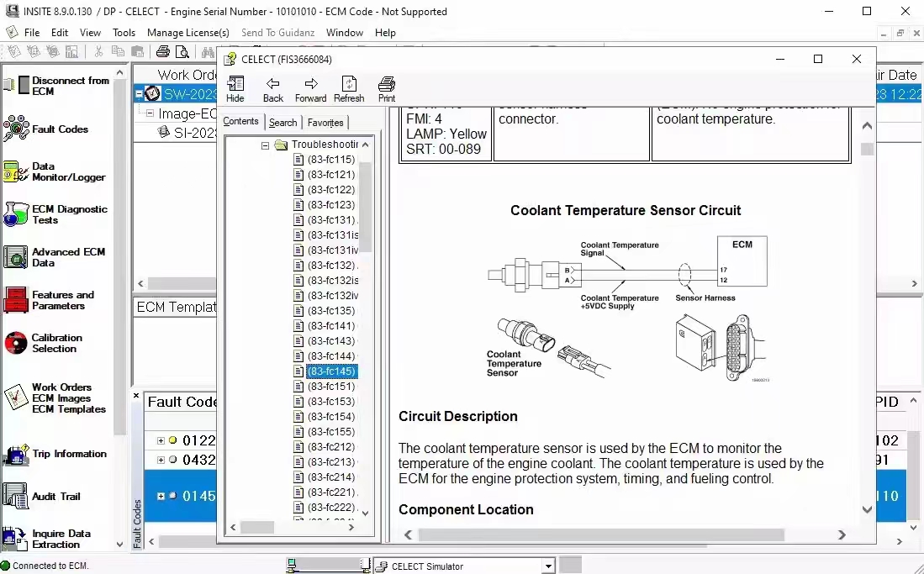Screen dimensions: 924x574
Task: Open the View menu
Action: click(x=90, y=33)
